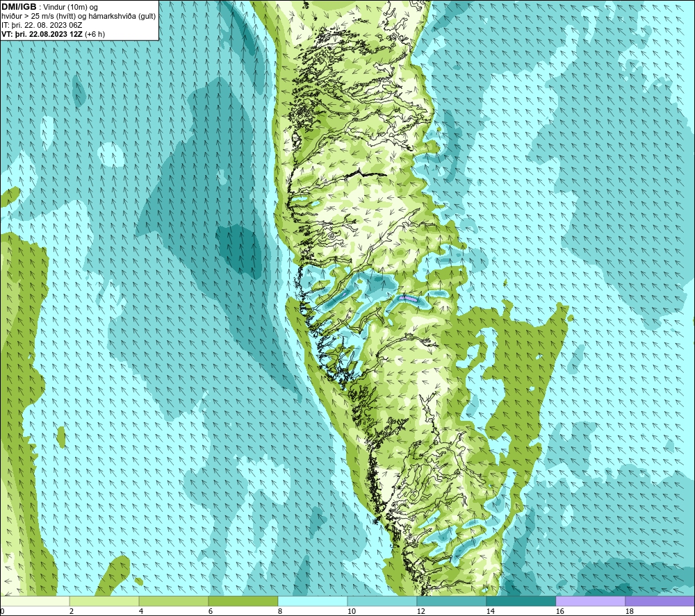The width and height of the screenshot is (695, 616).
Task: Click the legend tick label "4"
Action: point(141,612)
